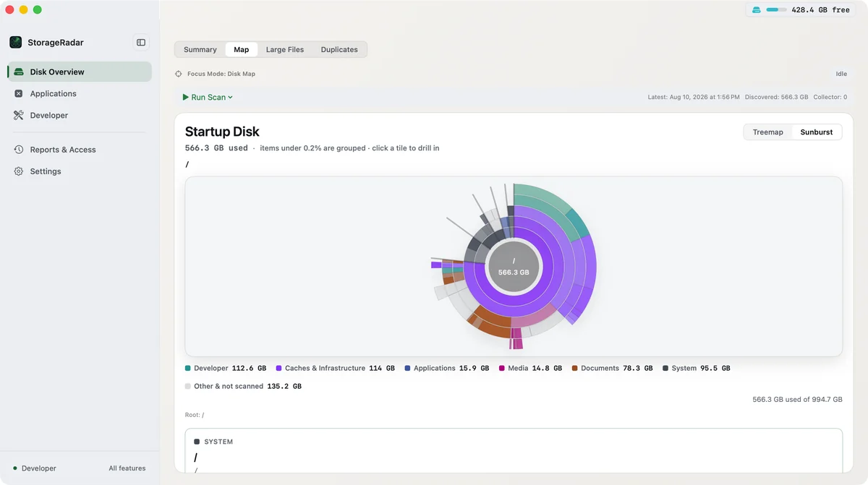868x485 pixels.
Task: Open Settings from the sidebar
Action: tap(80, 171)
